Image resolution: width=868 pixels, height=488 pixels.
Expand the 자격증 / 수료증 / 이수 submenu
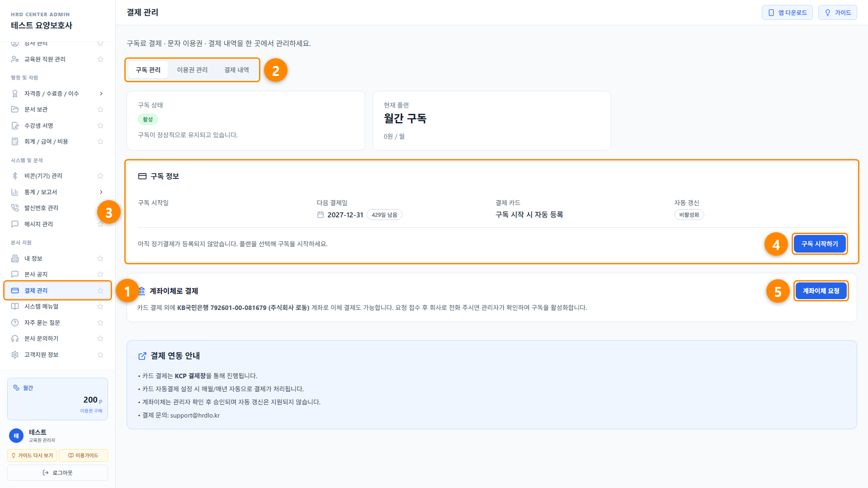(101, 94)
